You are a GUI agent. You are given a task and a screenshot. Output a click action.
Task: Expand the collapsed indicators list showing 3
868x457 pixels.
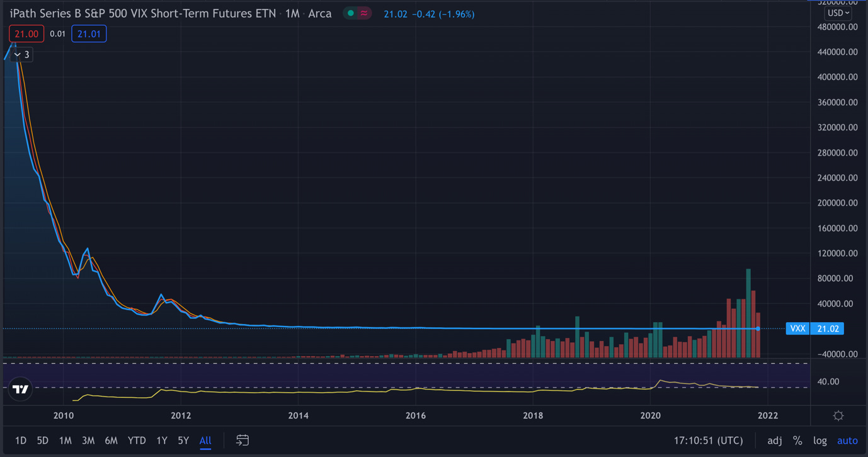[x=22, y=55]
